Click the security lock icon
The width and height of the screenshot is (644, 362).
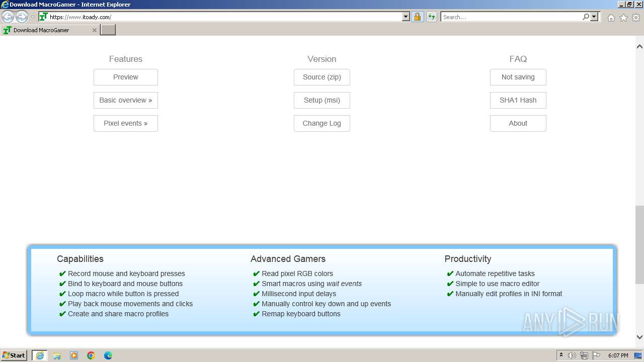click(417, 17)
